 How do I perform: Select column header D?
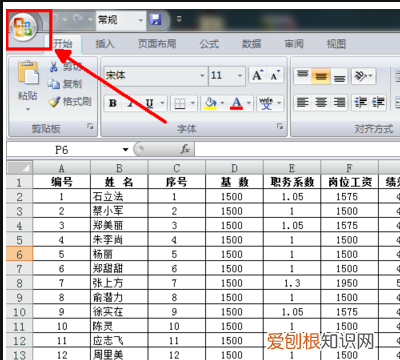[234, 168]
